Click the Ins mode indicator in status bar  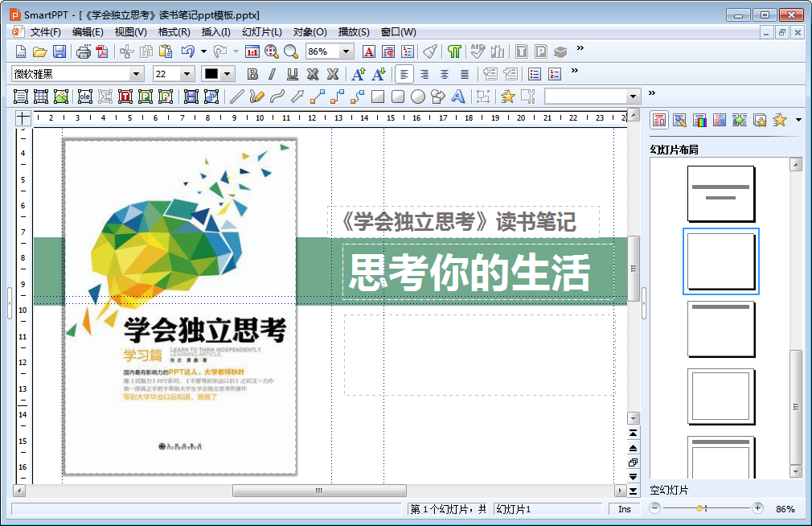625,509
